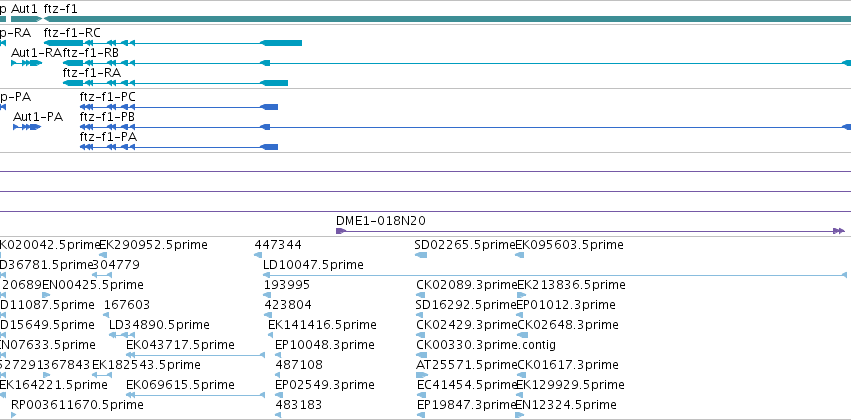Click the 367843 feature label
The image size is (851, 420).
(x=66, y=365)
